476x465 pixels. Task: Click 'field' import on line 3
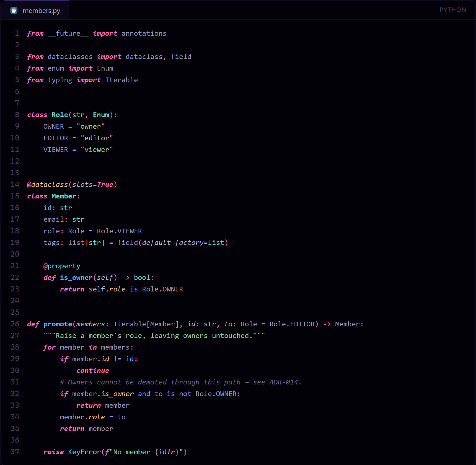181,57
